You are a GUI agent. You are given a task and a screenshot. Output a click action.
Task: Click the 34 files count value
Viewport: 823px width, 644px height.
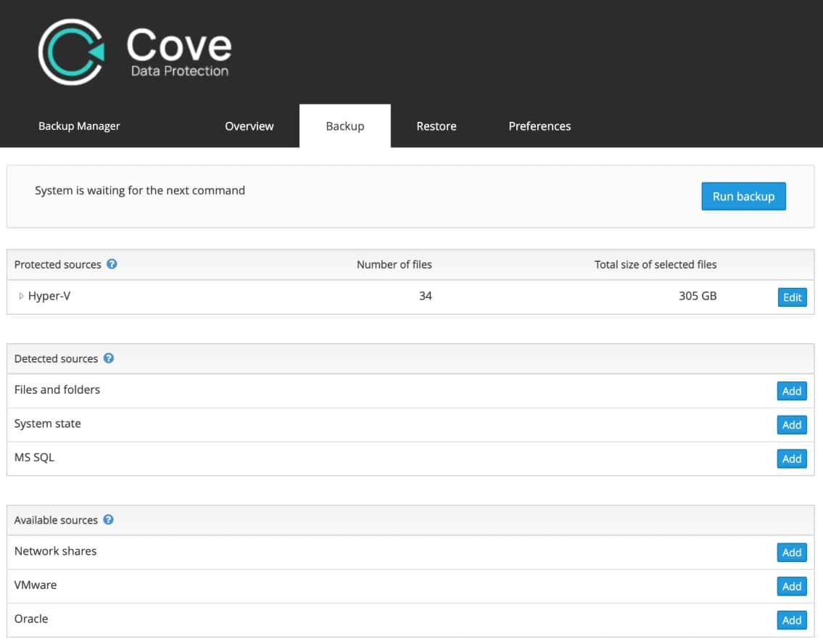point(425,295)
